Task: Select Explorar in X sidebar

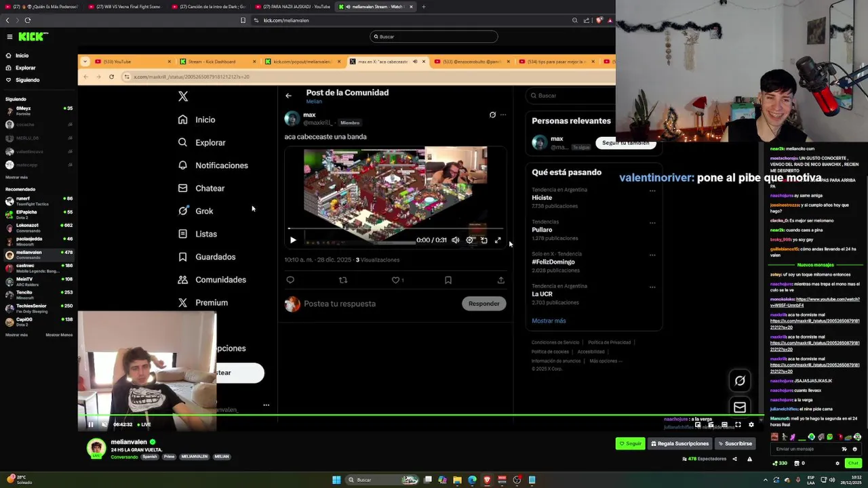Action: (201, 143)
